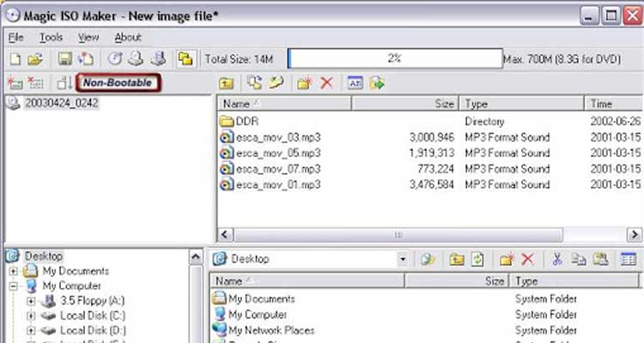The width and height of the screenshot is (644, 343).
Task: Toggle the yellow dual-window explorer icon
Action: pos(185,59)
